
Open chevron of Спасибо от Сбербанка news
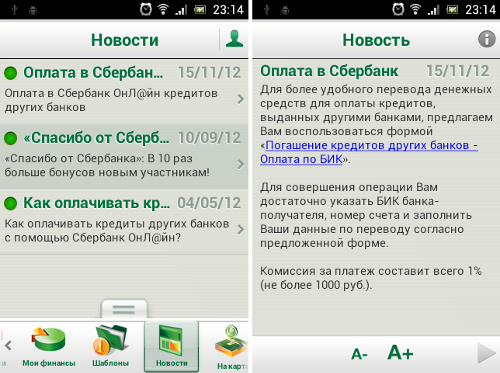tap(241, 164)
